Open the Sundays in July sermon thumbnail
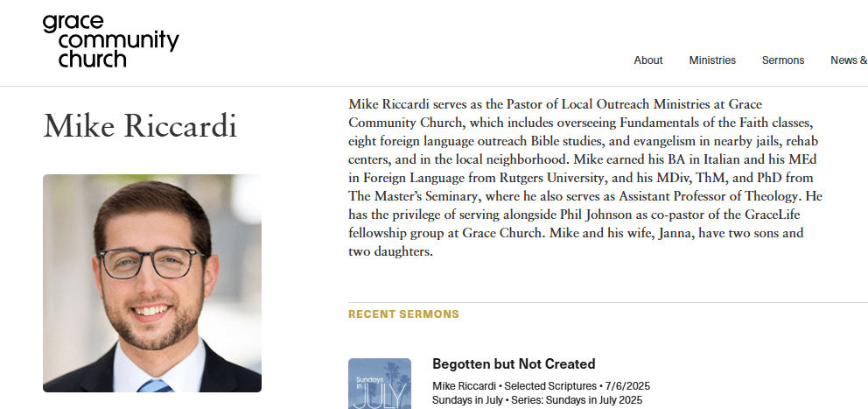Image resolution: width=868 pixels, height=409 pixels. click(380, 384)
